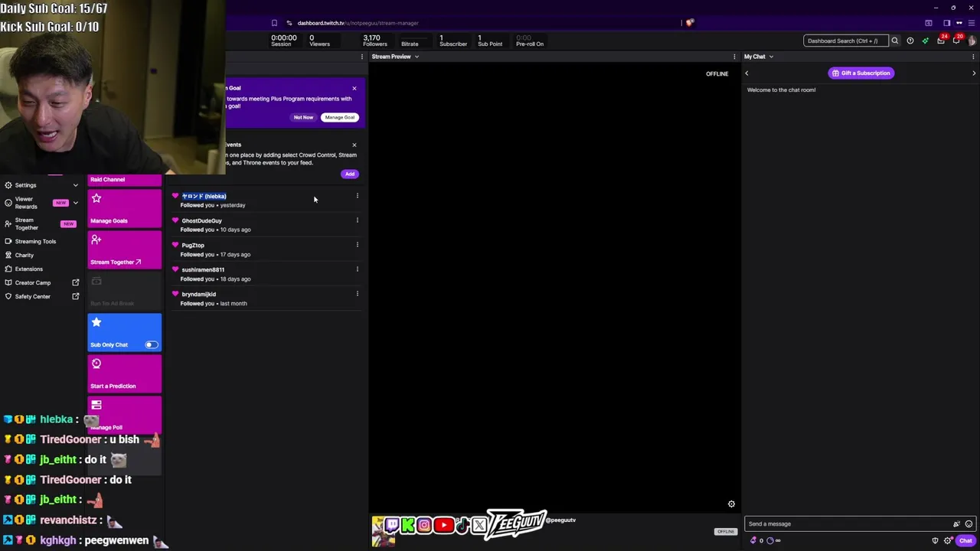The width and height of the screenshot is (980, 551).
Task: Open chat settings gear icon
Action: tap(948, 540)
